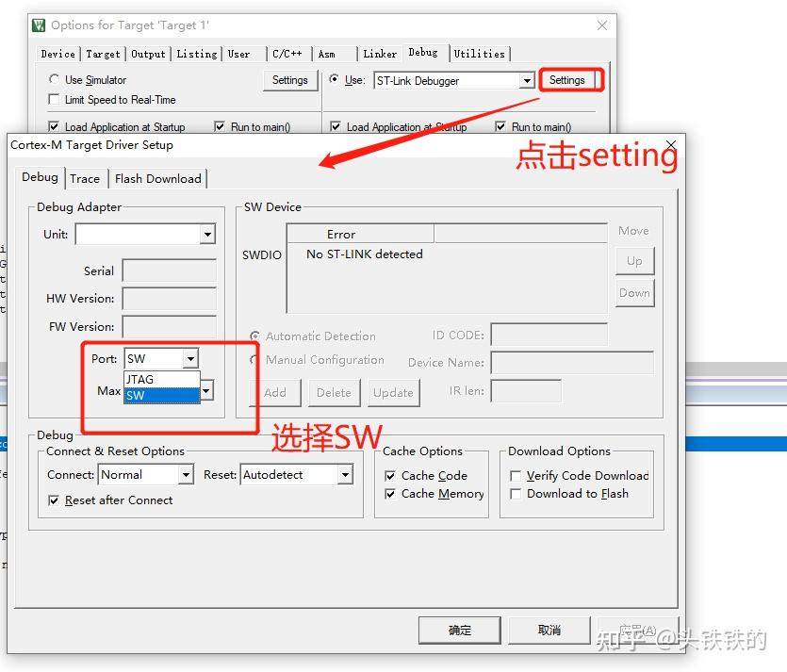Switch to the Listing tab
Viewport: 787px width, 672px height.
(197, 54)
